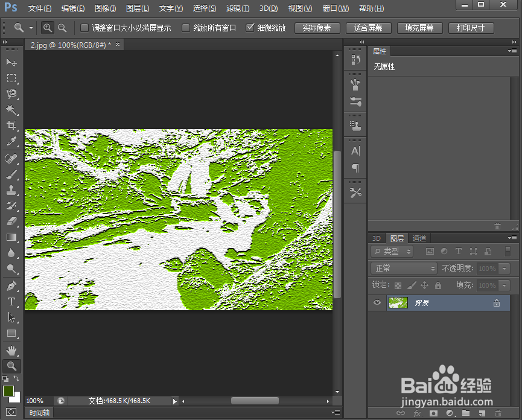Select the Hand tool
Screen dimensions: 522x420
[11, 350]
